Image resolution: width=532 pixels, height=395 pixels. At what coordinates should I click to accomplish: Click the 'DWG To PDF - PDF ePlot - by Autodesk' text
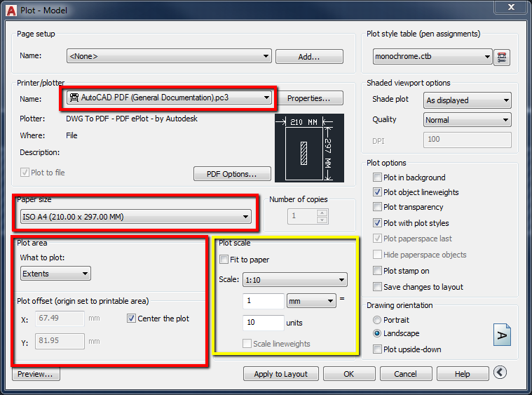coord(132,119)
